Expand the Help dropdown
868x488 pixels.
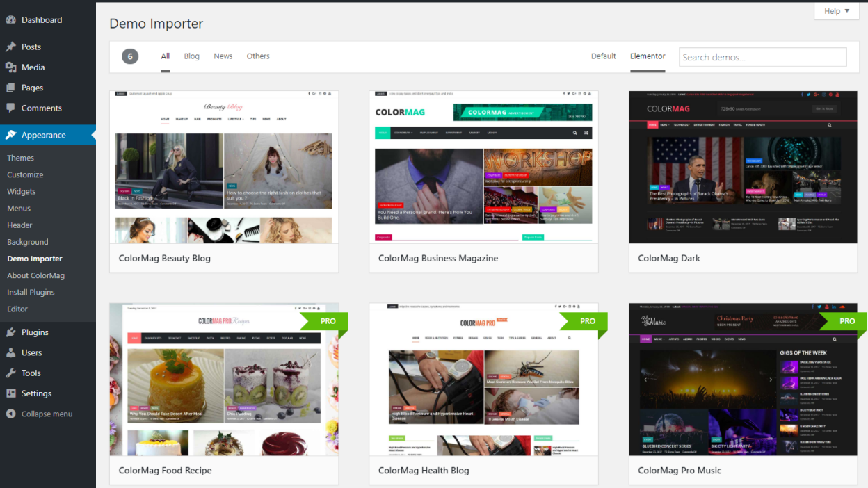click(836, 11)
